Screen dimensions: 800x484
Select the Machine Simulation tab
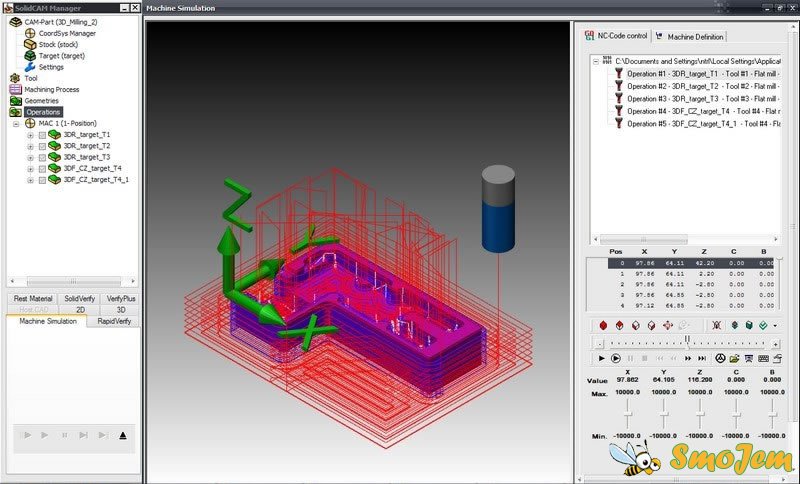coord(47,321)
